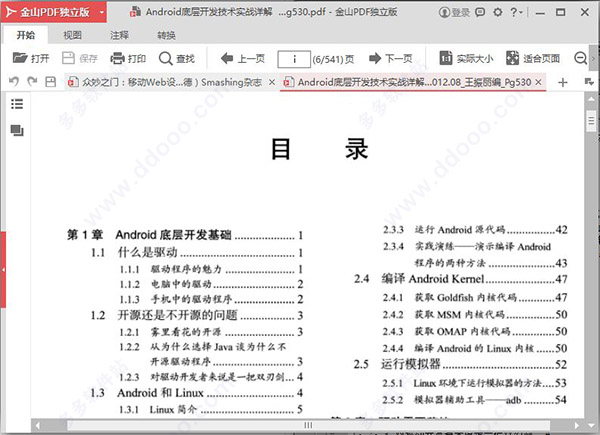The image size is (600, 435).
Task: Click contents entry 2.4.2 获取 MSM 内核代码
Action: (475, 314)
